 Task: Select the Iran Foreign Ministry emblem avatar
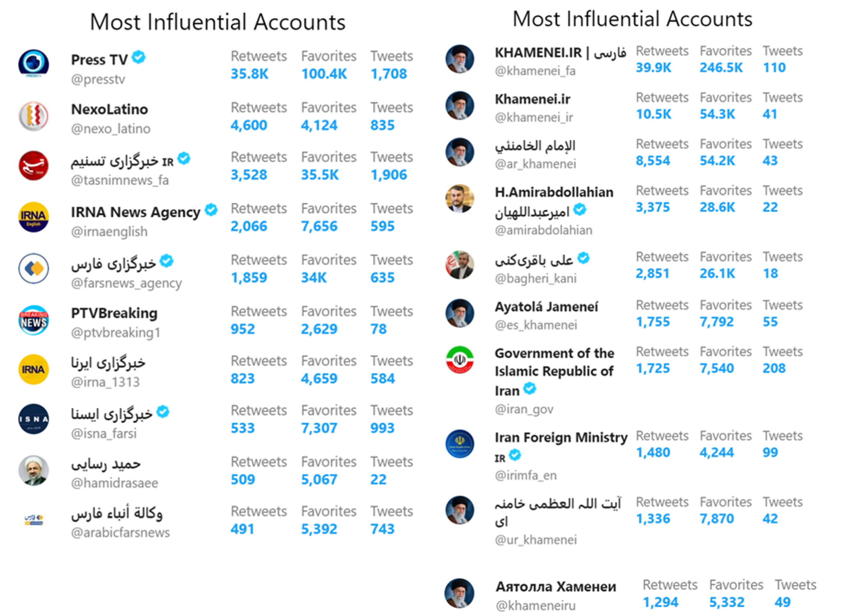click(460, 444)
